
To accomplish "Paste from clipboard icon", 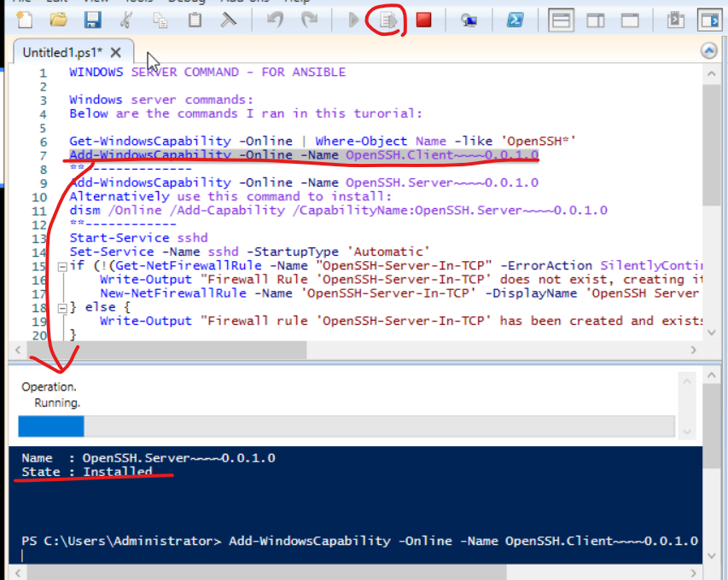I will 195,20.
